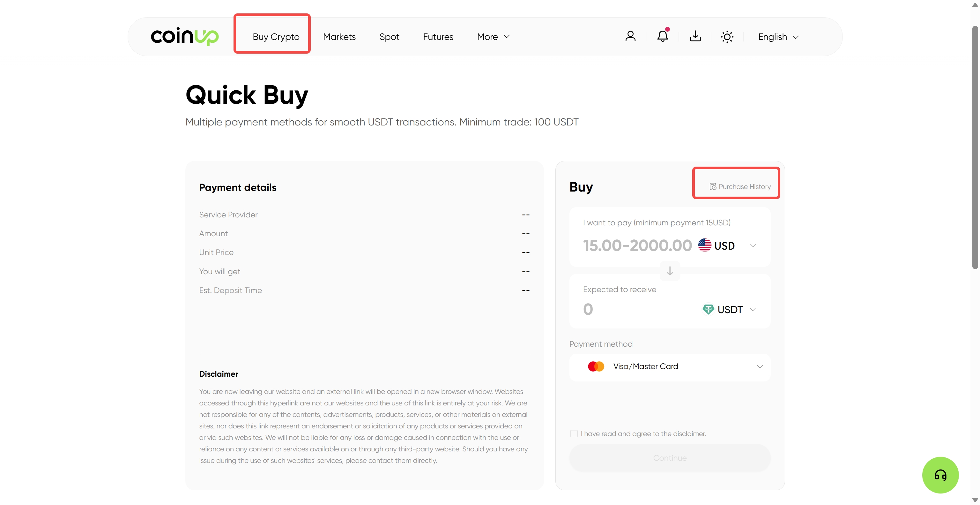Viewport: 980px width, 505px height.
Task: Click the USD flag icon
Action: click(x=705, y=245)
